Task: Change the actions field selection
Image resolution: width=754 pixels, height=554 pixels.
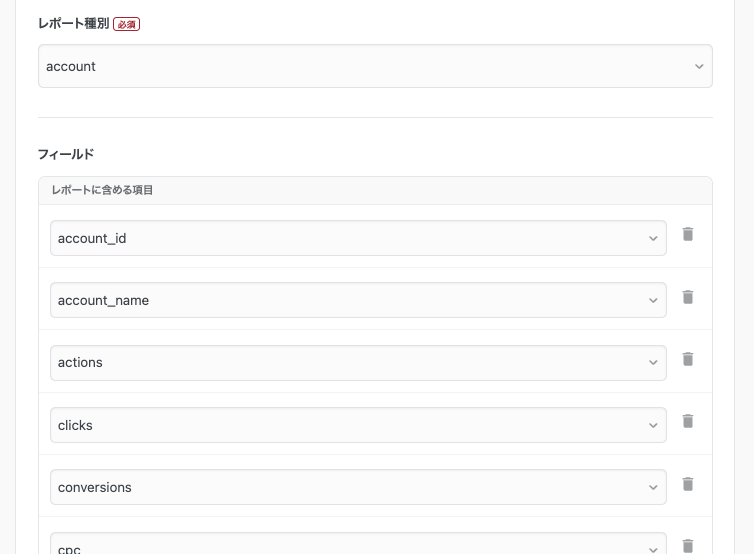Action: point(358,363)
